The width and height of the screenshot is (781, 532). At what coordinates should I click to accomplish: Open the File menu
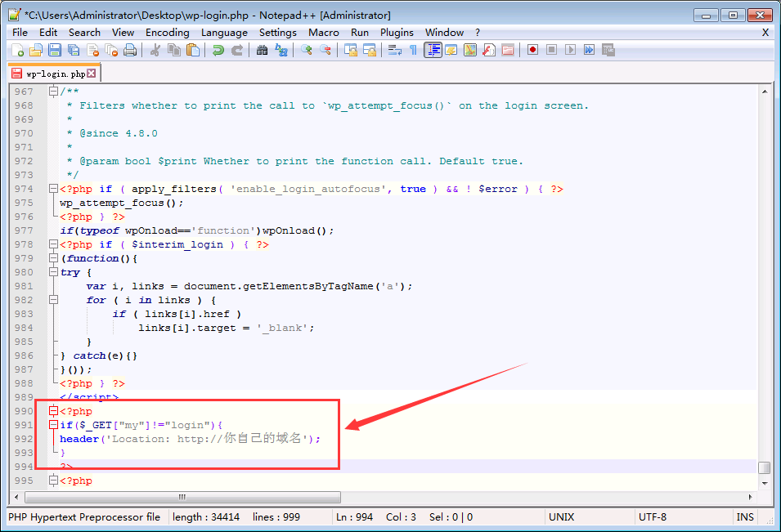click(20, 33)
